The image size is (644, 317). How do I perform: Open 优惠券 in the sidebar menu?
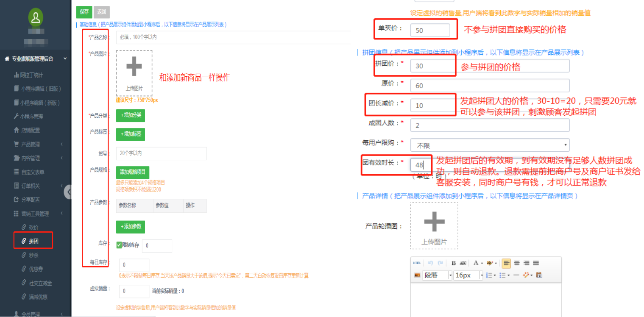pos(36,269)
